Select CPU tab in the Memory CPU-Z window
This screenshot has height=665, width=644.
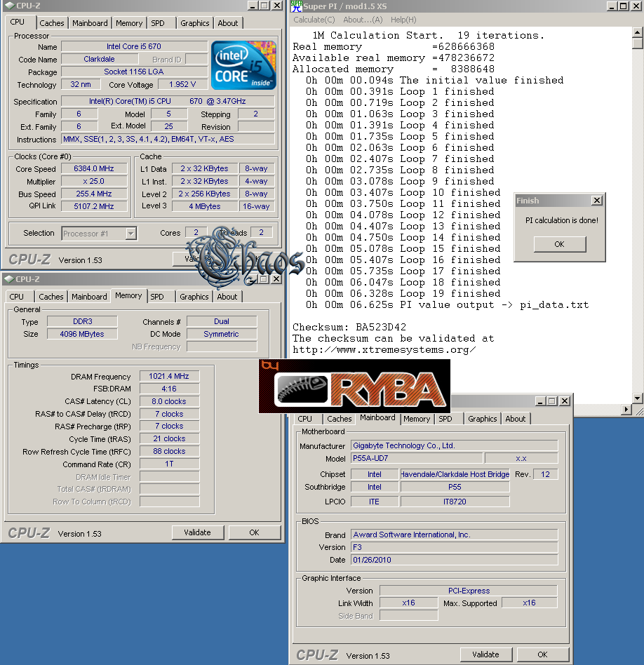click(17, 297)
